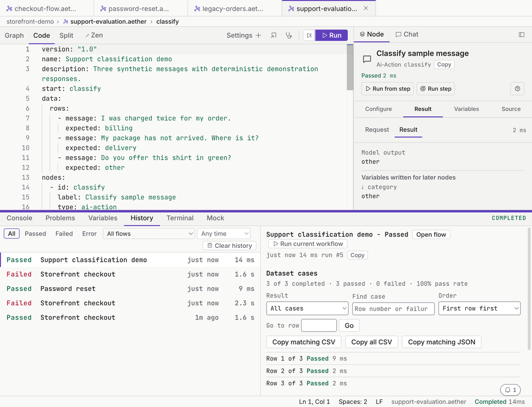Expand the All cases result dropdown

[307, 308]
